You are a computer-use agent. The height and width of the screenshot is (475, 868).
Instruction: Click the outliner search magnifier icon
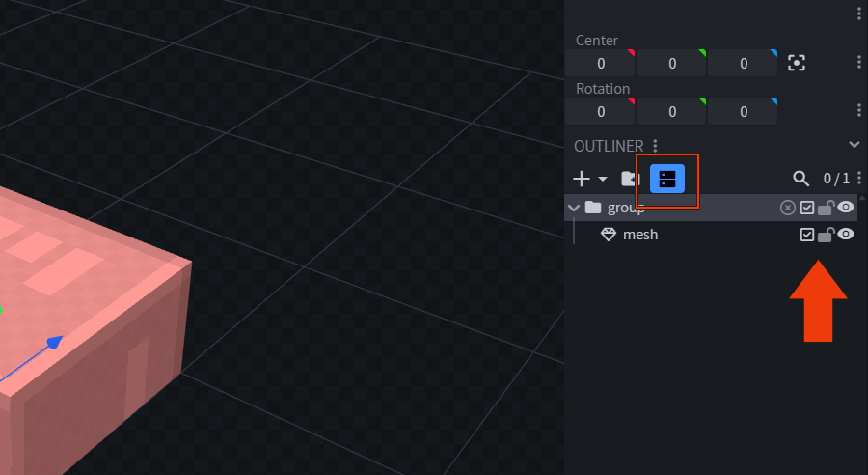[x=800, y=179]
